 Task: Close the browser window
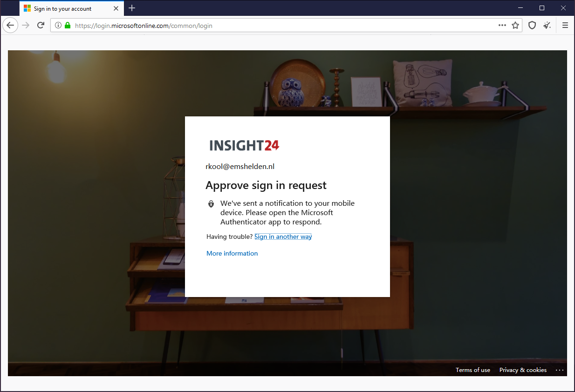tap(563, 8)
